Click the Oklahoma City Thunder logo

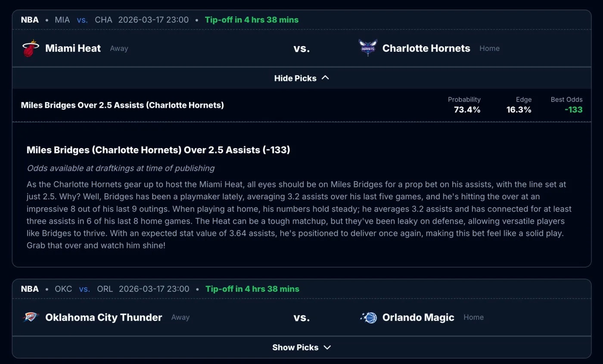31,317
